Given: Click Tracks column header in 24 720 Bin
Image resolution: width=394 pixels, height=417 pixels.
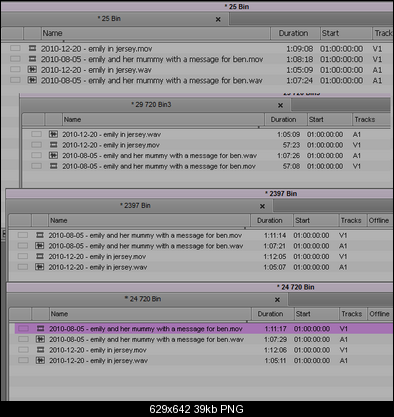Looking at the screenshot, I should 353,314.
